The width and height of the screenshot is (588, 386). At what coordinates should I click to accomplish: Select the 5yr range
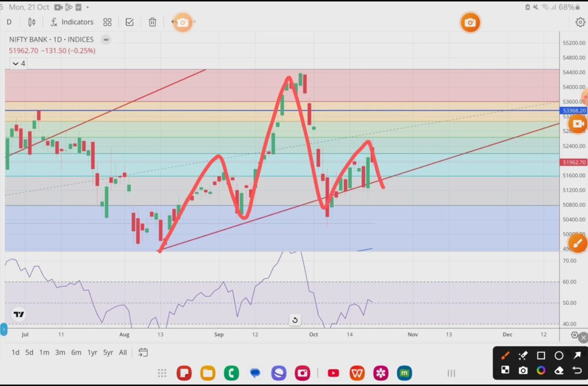click(108, 352)
